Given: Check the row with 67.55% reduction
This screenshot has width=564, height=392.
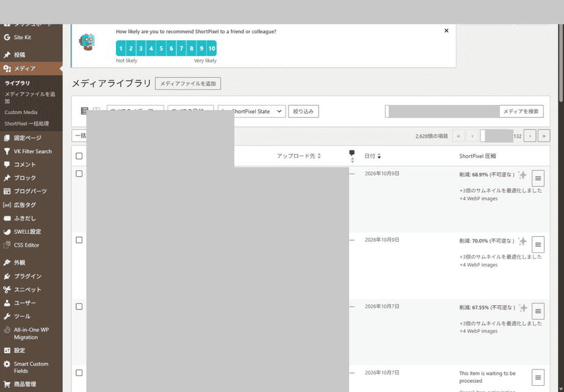Looking at the screenshot, I should tap(79, 307).
